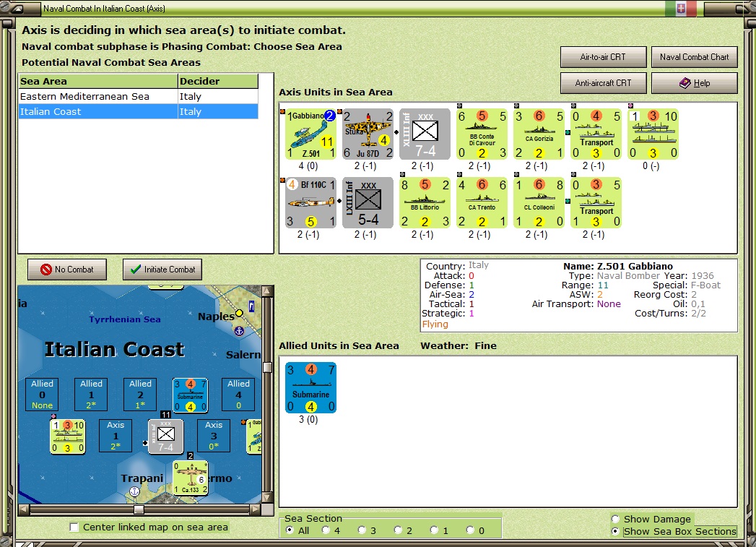This screenshot has width=756, height=547.
Task: Click the Italian flag icon in title bar
Action: (681, 8)
